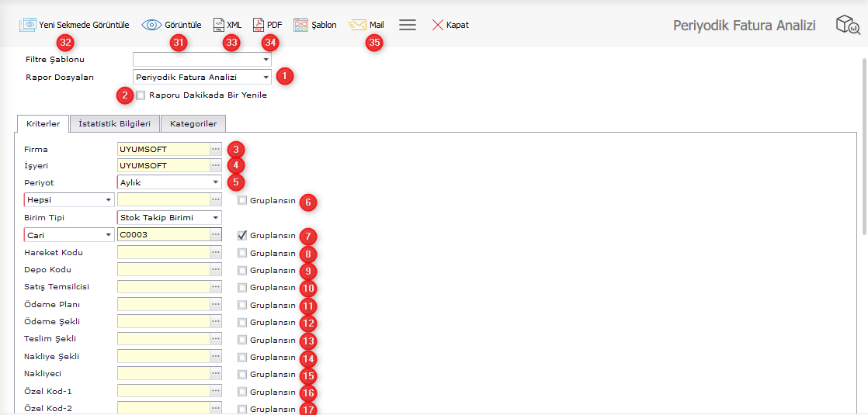
Task: Open the Kategoriler tab
Action: pos(193,123)
